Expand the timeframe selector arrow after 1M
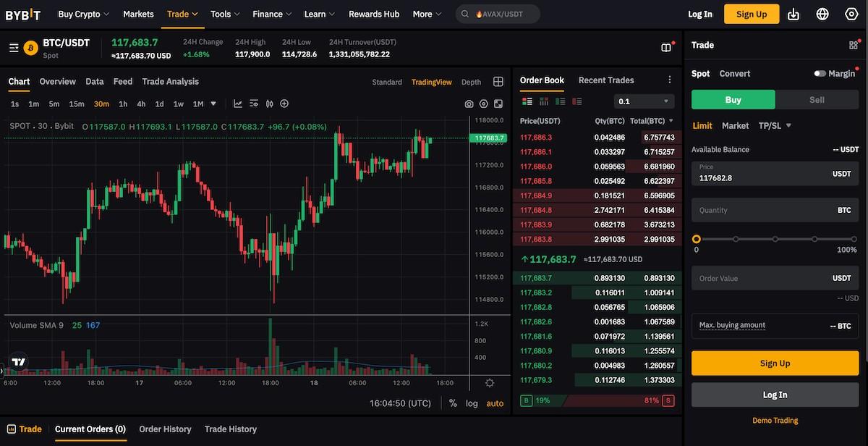868x446 pixels. pos(212,104)
